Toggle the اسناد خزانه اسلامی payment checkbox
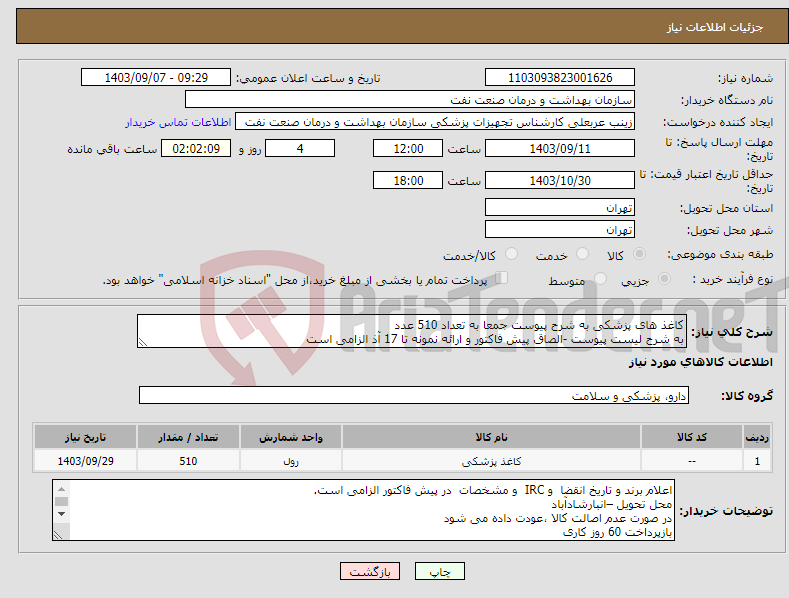This screenshot has width=789, height=598. pyautogui.click(x=502, y=278)
